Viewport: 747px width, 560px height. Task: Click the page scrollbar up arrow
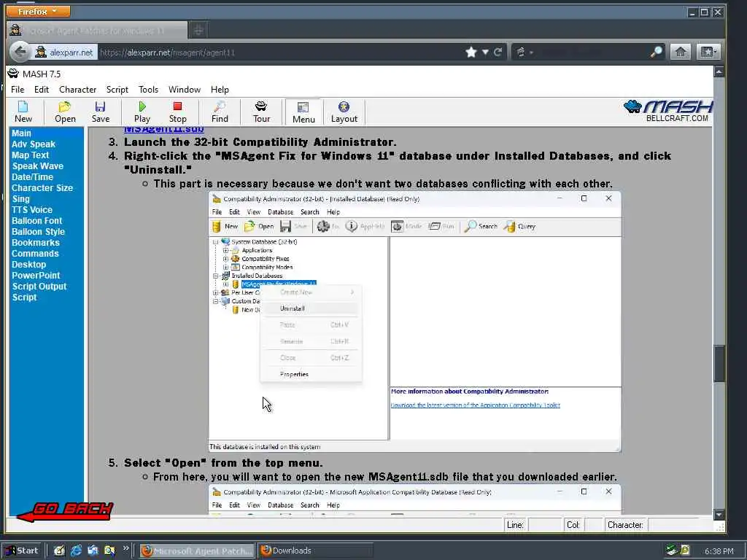click(719, 72)
